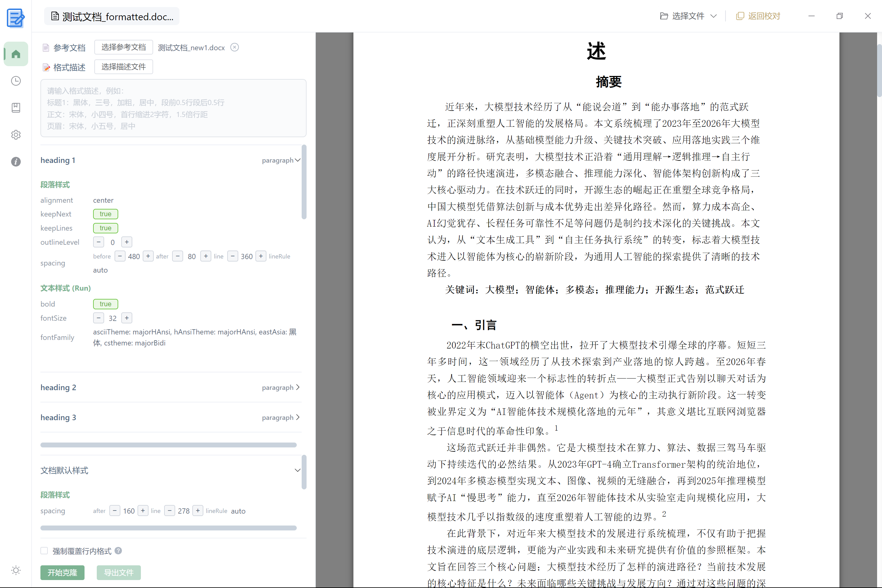This screenshot has height=588, width=882.
Task: Decrease default style line value 278
Action: click(169, 511)
